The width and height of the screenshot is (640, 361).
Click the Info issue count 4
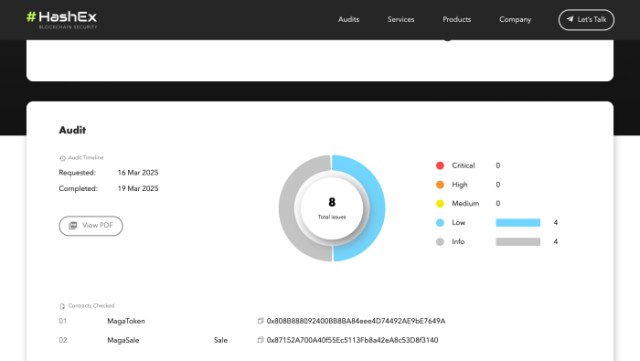tap(556, 242)
